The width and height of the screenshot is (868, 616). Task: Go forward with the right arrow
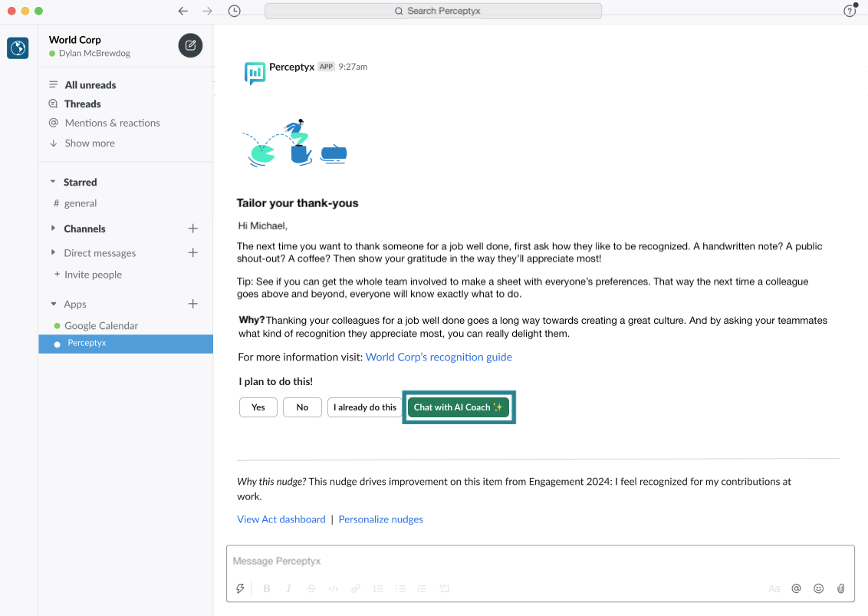208,11
